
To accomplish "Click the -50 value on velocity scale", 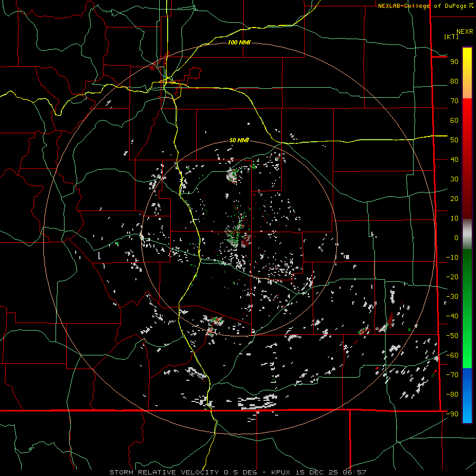I will tap(452, 336).
